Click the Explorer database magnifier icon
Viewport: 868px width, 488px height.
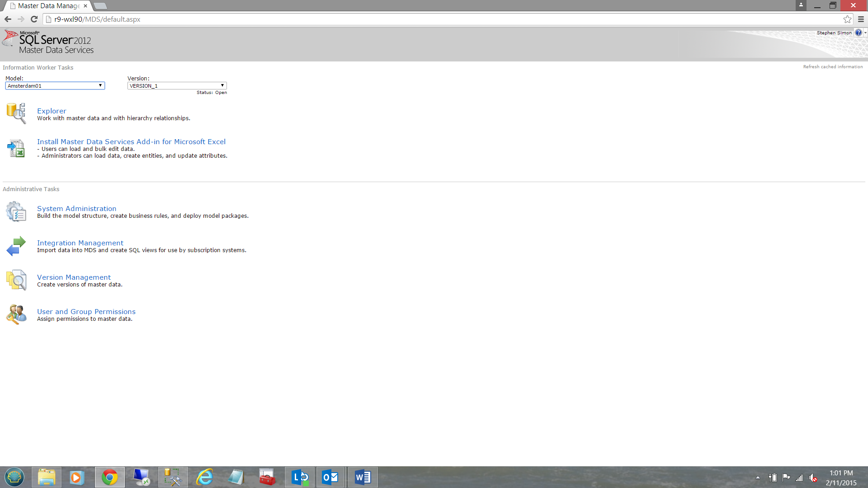click(16, 113)
